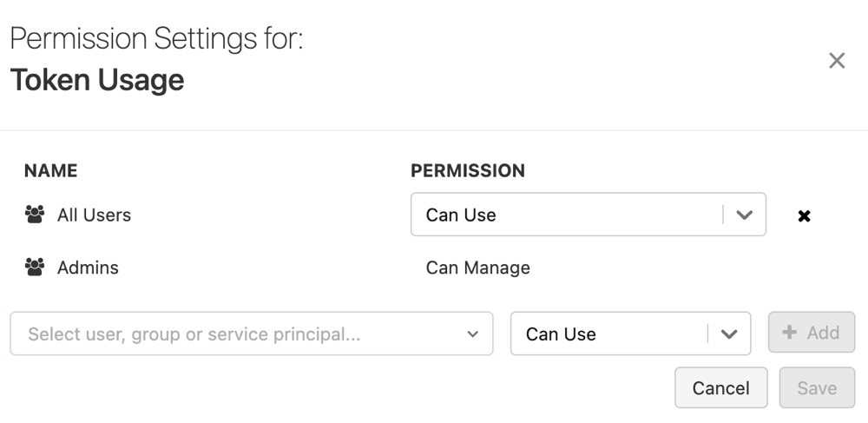Click the Token Usage title
The width and height of the screenshot is (868, 423).
pos(97,80)
